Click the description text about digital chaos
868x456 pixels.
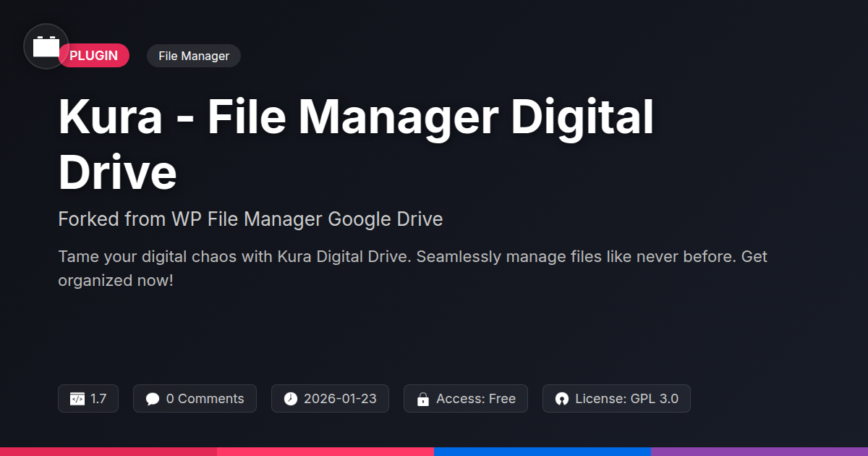click(412, 268)
